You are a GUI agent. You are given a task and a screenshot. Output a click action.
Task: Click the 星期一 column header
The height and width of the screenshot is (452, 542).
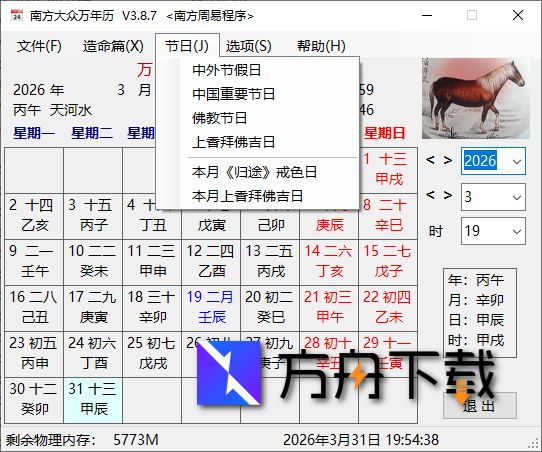pos(34,133)
